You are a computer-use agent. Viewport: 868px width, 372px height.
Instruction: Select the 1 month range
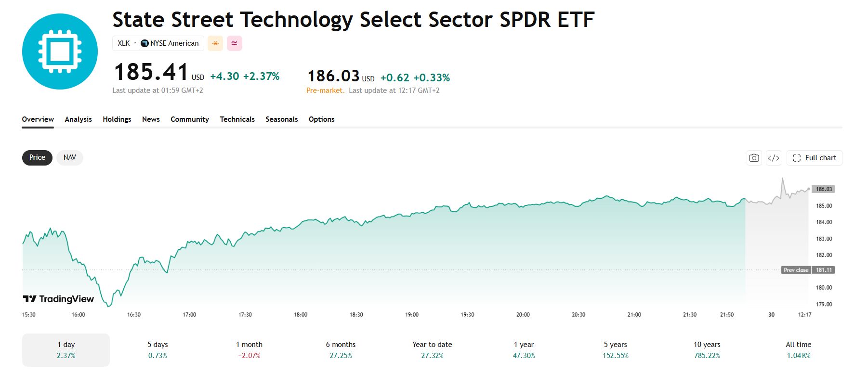coord(249,350)
